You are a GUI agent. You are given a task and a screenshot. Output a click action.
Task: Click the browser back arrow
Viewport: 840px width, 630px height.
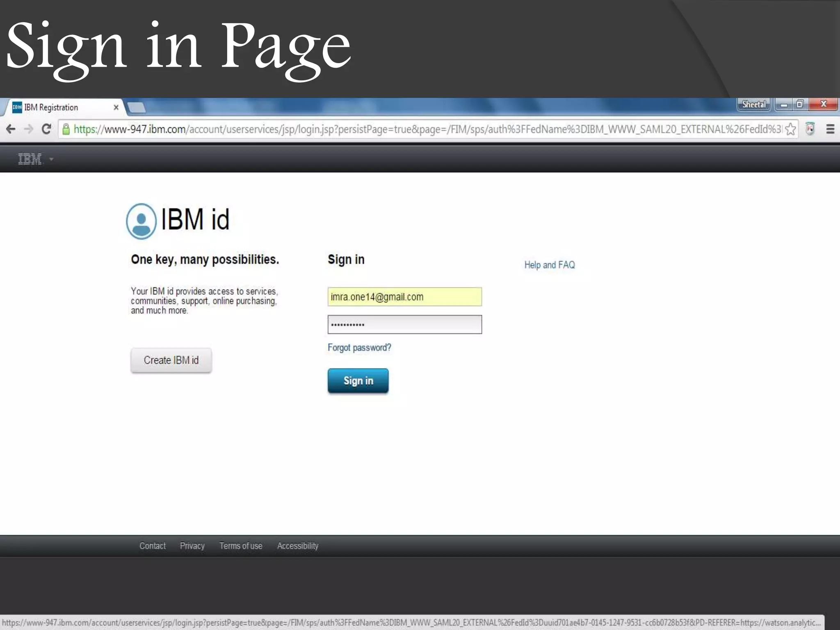[x=11, y=129]
